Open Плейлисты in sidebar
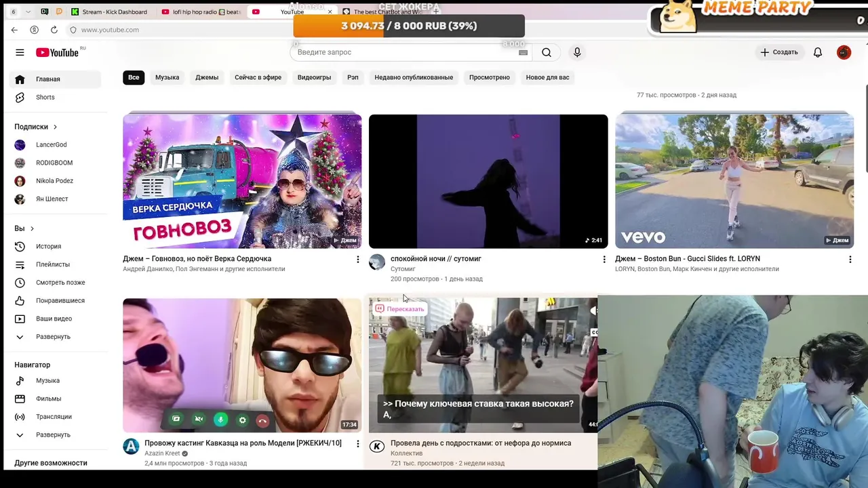The image size is (868, 488). pos(55,264)
